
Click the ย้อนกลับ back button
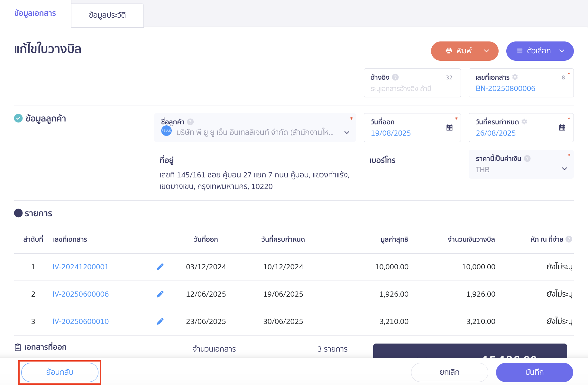(x=60, y=372)
